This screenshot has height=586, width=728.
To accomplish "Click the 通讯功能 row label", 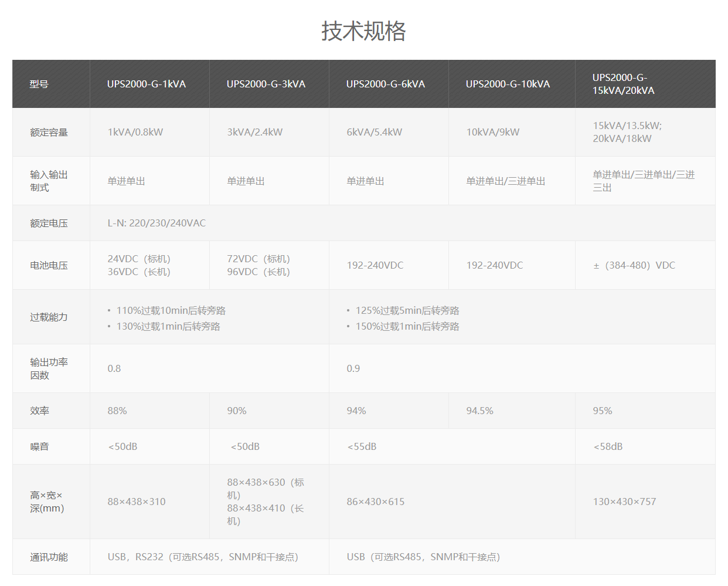I will point(49,557).
